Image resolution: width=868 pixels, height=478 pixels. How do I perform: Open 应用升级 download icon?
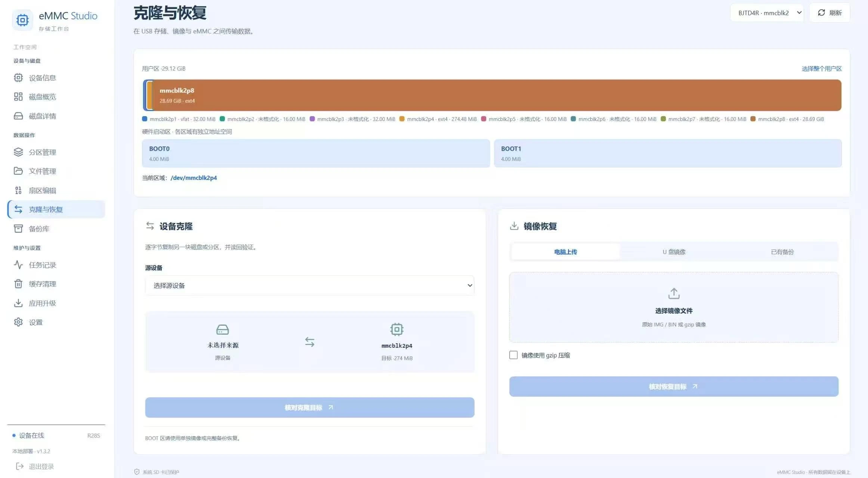18,303
